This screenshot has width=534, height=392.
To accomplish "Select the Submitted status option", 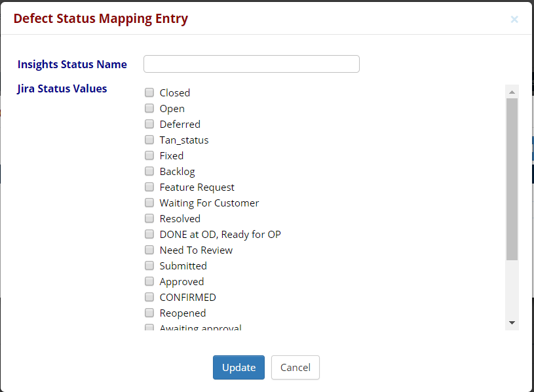I will coord(149,265).
